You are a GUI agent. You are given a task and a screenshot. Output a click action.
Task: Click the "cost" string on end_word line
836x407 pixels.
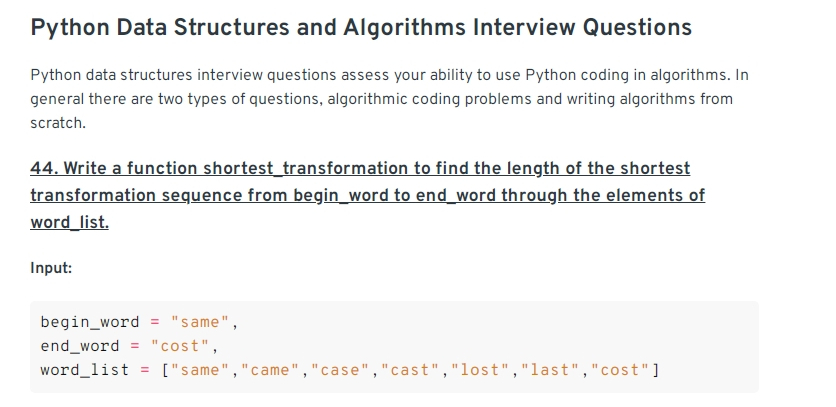coord(180,346)
